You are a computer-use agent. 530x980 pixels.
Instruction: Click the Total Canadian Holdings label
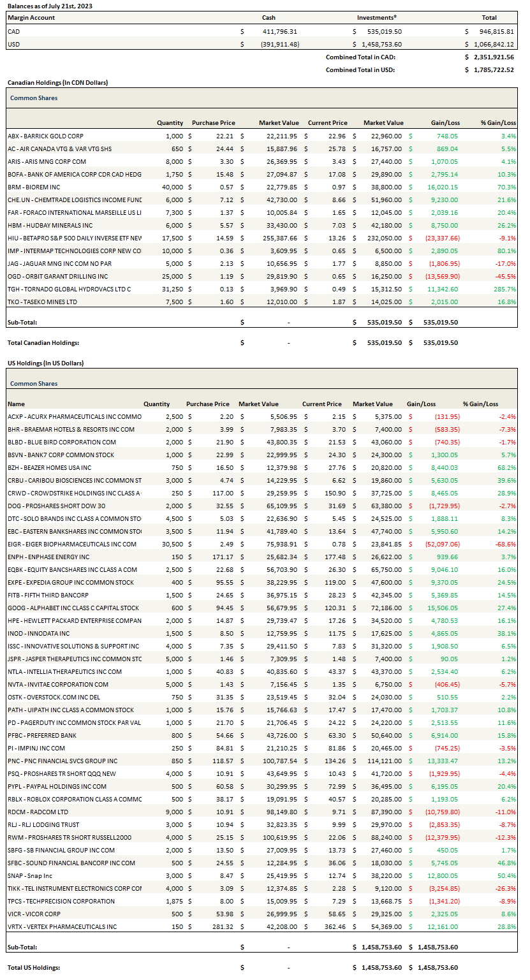pyautogui.click(x=43, y=342)
